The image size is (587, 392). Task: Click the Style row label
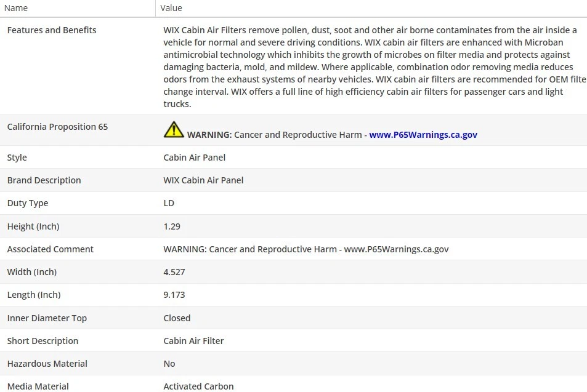click(x=17, y=158)
